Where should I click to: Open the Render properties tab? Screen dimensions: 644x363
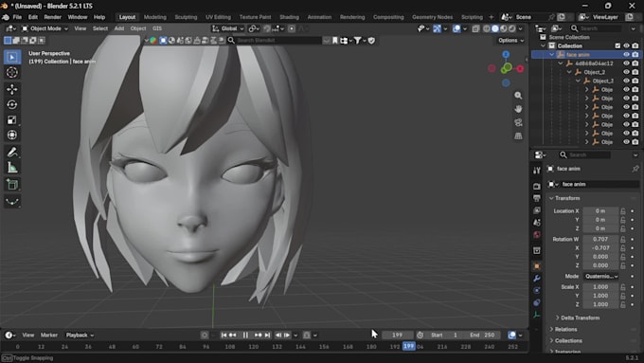[537, 186]
